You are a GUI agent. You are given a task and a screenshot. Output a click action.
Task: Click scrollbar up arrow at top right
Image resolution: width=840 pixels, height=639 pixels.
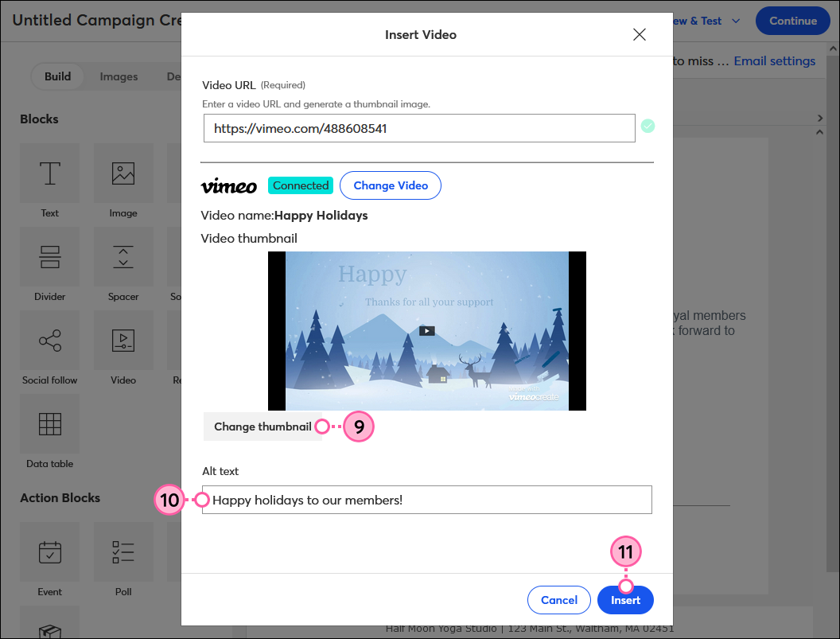pyautogui.click(x=833, y=49)
